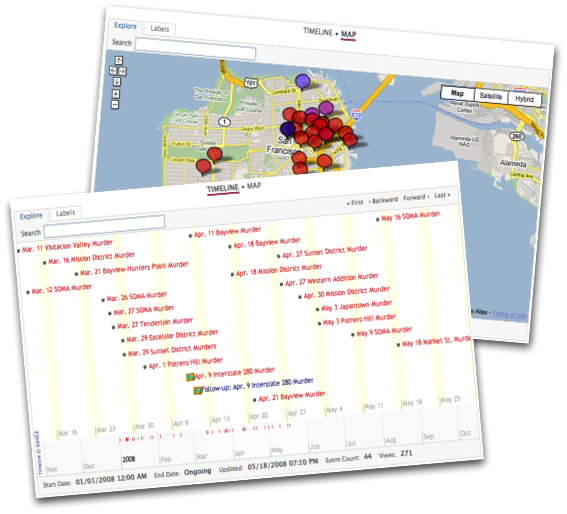Click the dark blue marker near Geary Blvd
Image resolution: width=567 pixels, height=514 pixels.
click(x=287, y=129)
